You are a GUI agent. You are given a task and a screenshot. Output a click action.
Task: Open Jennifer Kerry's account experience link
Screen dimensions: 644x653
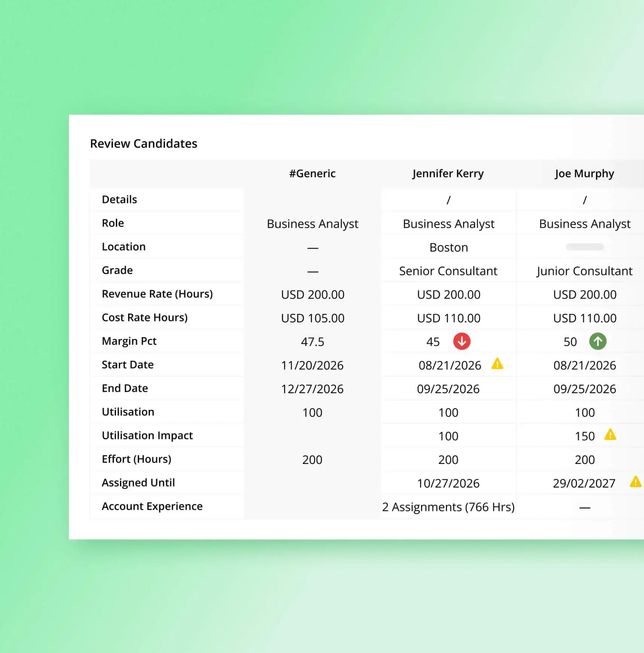pos(448,507)
